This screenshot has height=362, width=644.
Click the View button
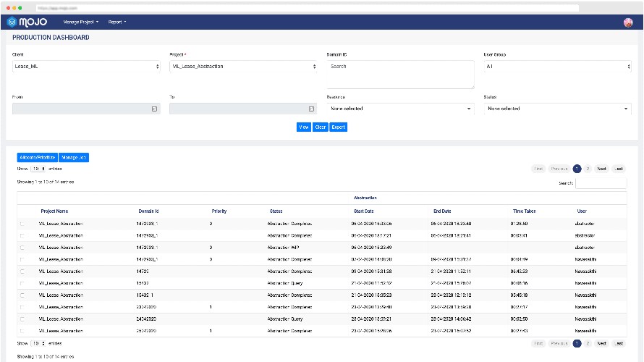point(304,127)
